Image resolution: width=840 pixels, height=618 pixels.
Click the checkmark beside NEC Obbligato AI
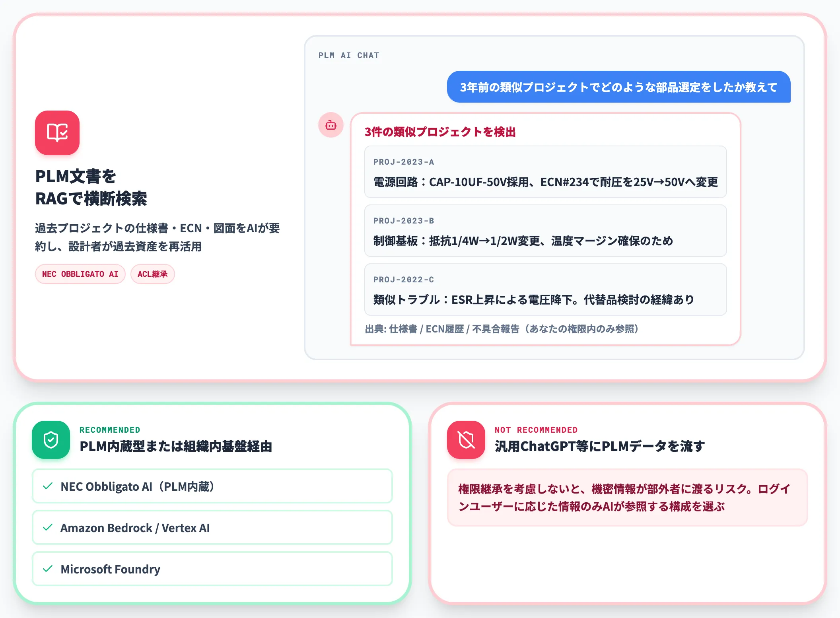(48, 486)
